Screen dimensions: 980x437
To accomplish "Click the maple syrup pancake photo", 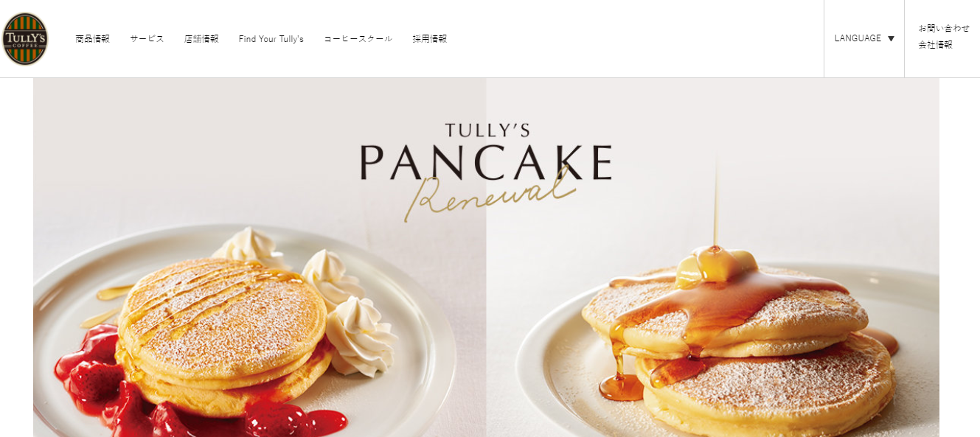I will pos(713,257).
